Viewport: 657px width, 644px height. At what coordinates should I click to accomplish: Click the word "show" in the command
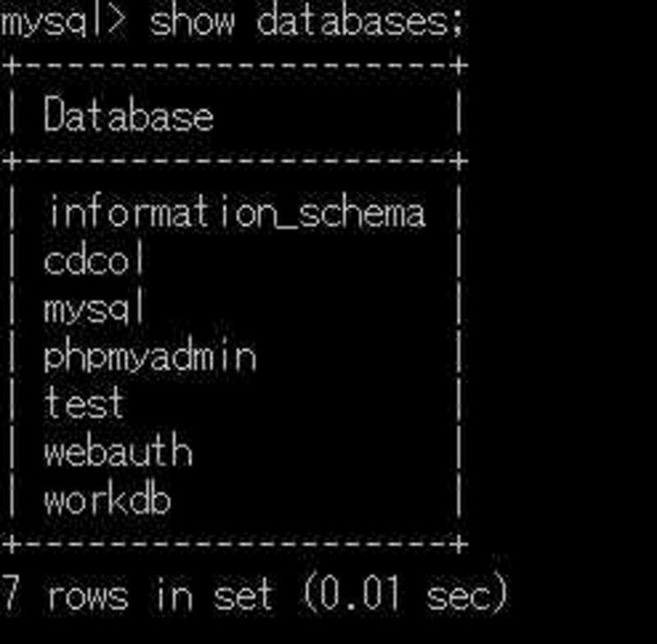[x=191, y=22]
